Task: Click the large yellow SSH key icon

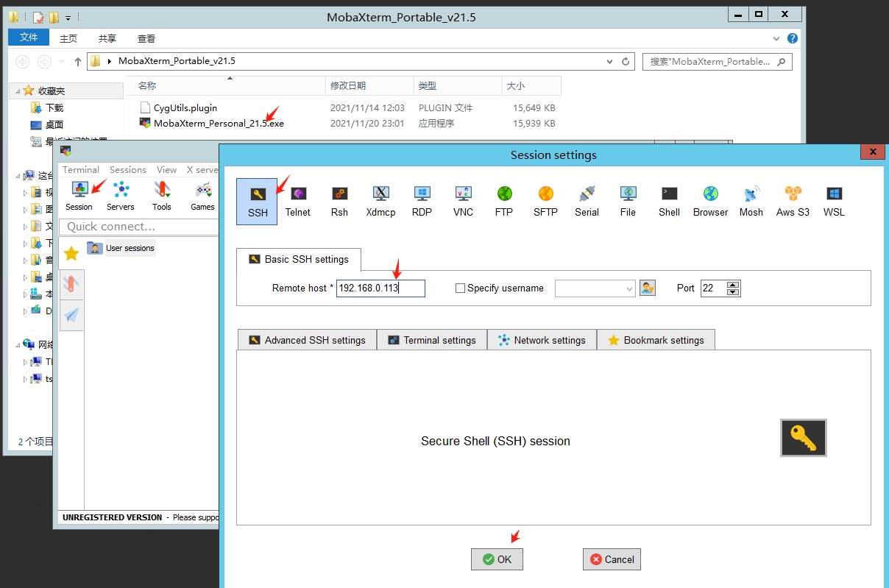Action: pos(804,438)
